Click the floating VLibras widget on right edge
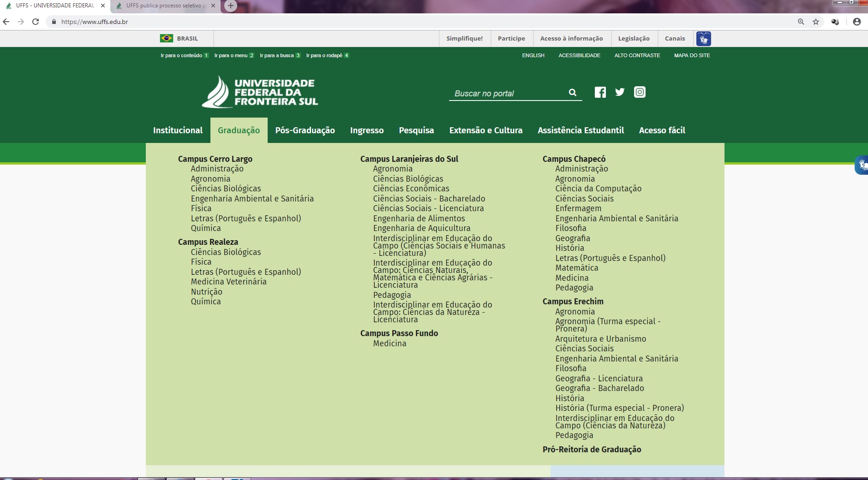 coord(862,165)
